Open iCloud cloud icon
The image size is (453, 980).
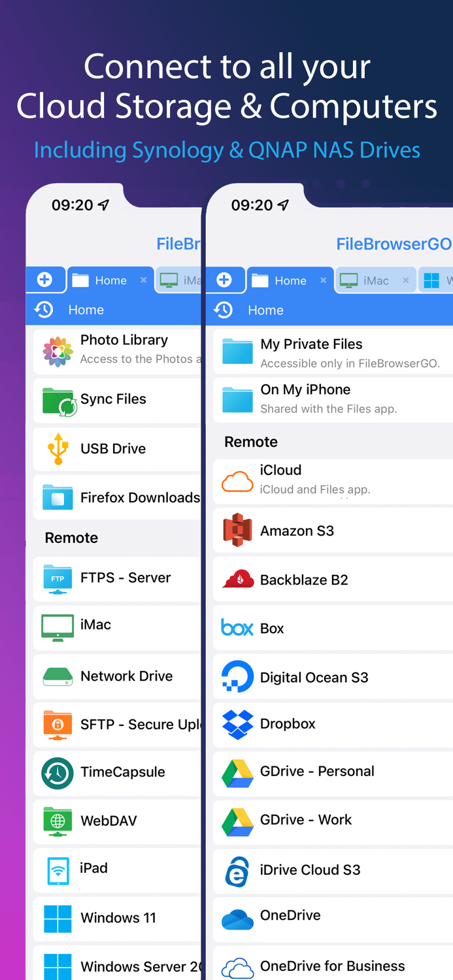pos(237,482)
